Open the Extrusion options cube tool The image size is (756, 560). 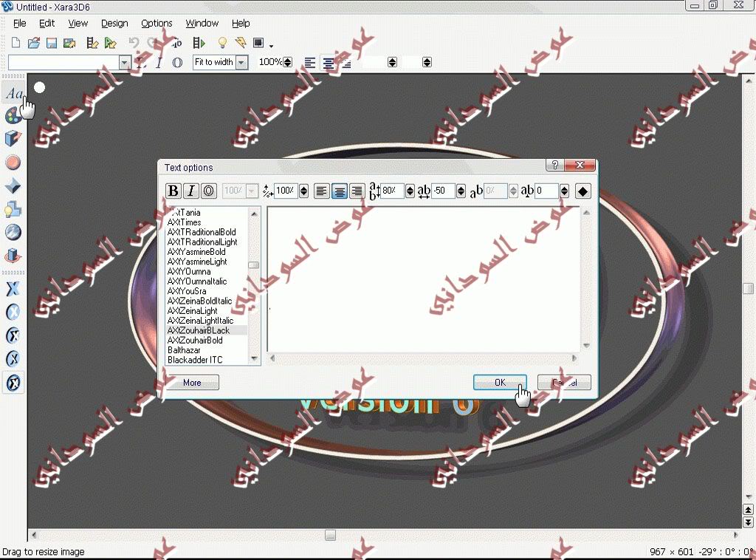coord(13,139)
